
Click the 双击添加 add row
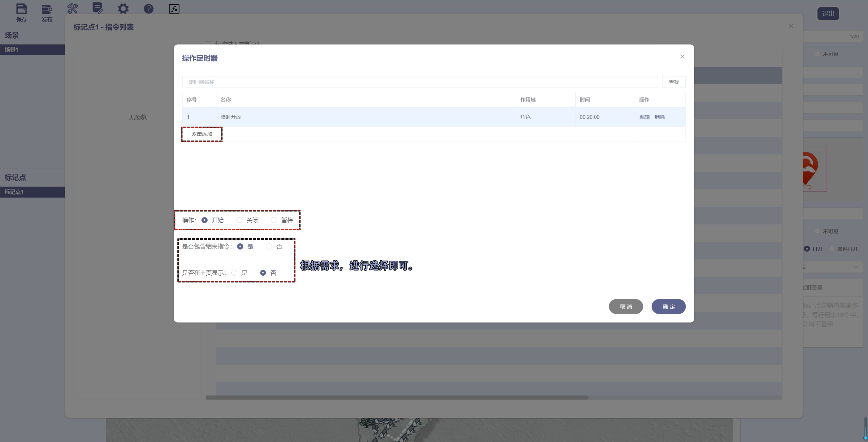coord(201,134)
